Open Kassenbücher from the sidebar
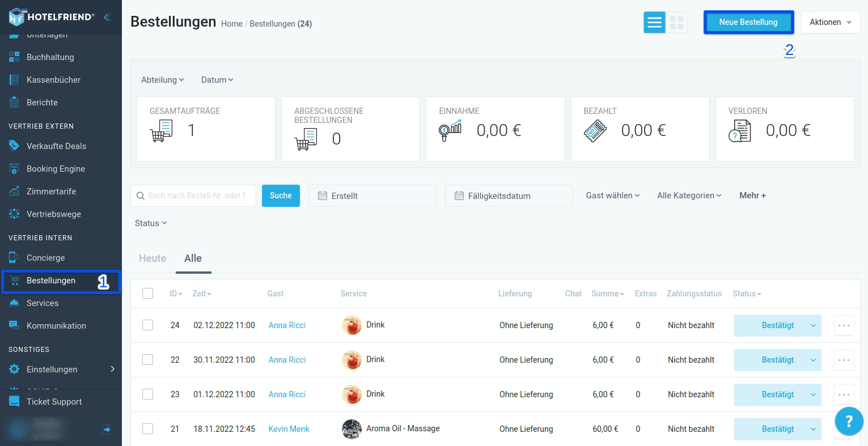 [x=53, y=80]
